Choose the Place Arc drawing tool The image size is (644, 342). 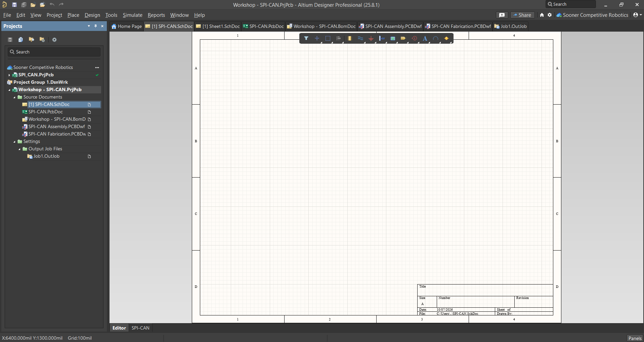(x=436, y=38)
